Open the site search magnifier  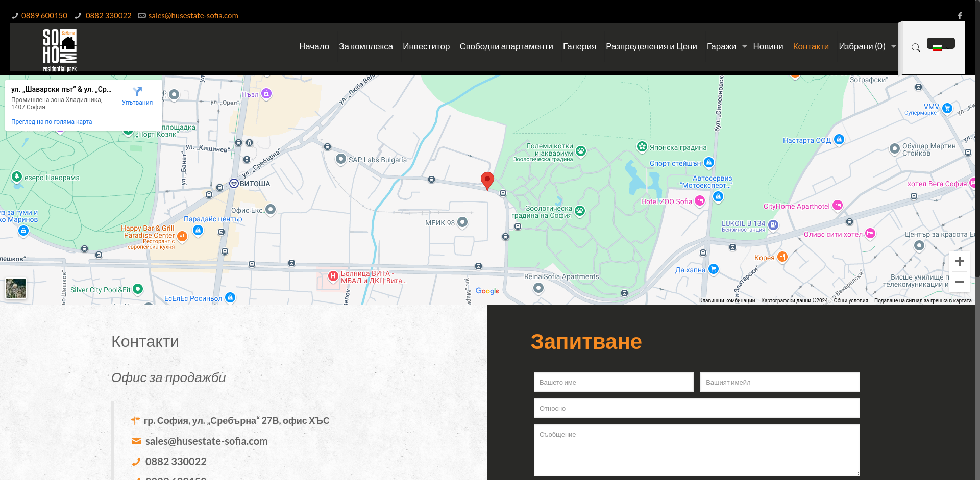[916, 47]
